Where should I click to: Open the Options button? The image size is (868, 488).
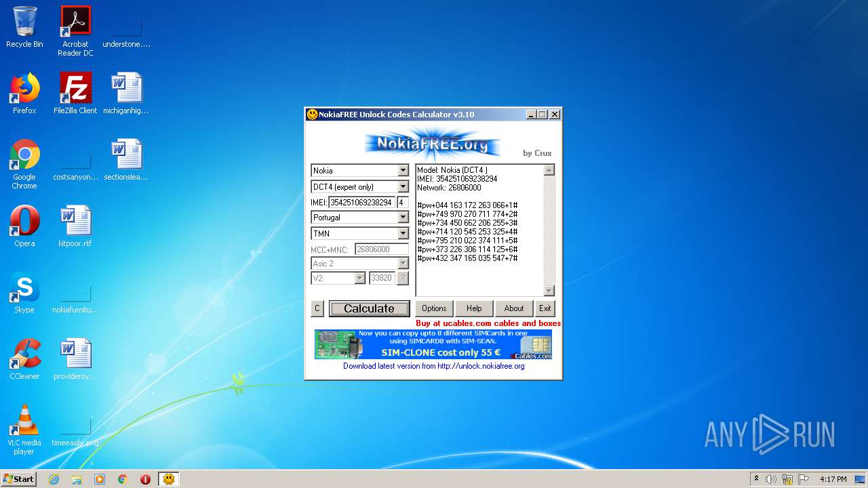(434, 308)
